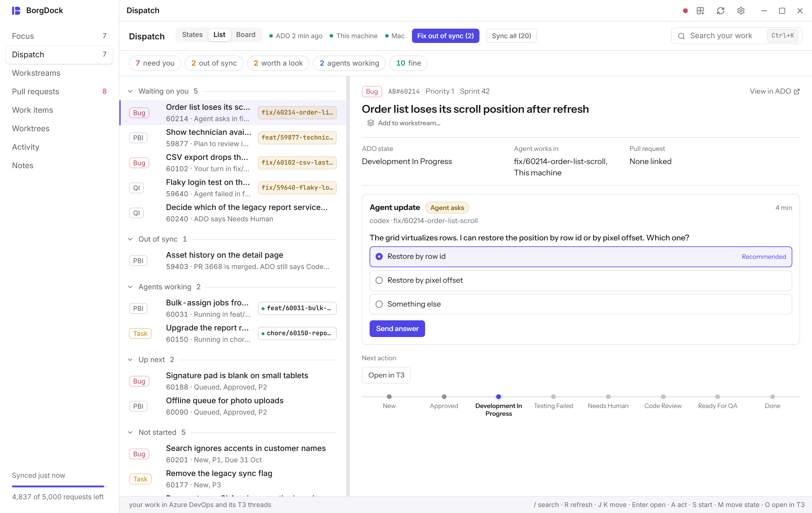The width and height of the screenshot is (812, 513).
Task: Collapse the Waiting on you group
Action: tap(130, 91)
